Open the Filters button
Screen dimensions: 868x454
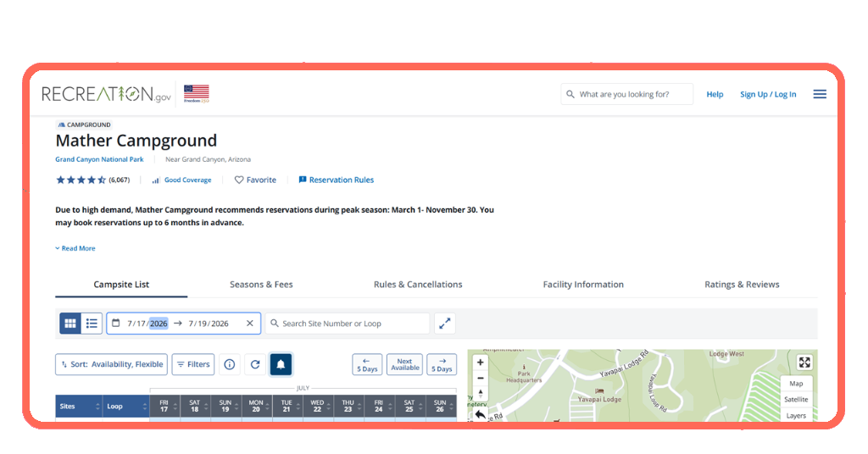tap(193, 364)
